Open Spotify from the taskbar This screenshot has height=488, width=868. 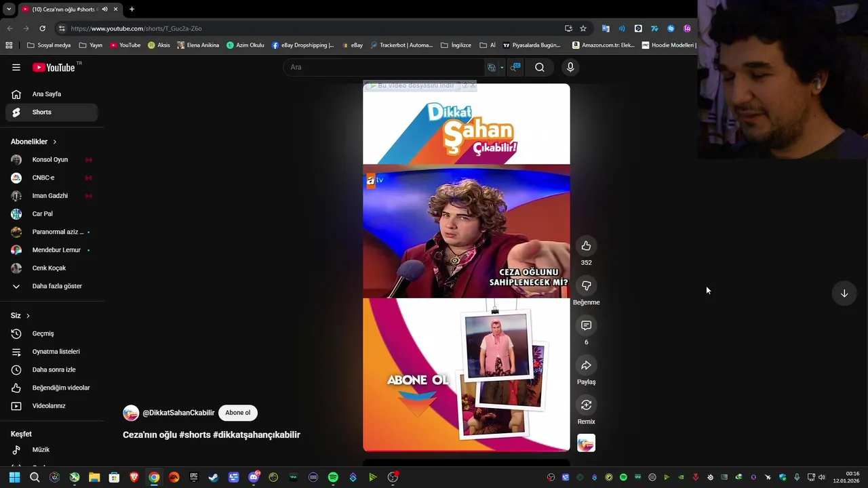333,477
